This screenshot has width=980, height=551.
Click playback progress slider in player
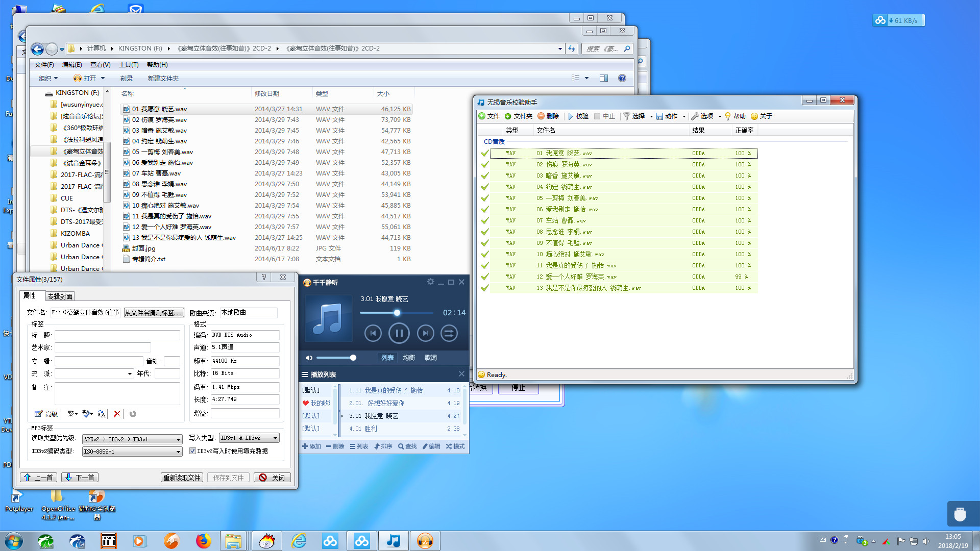pyautogui.click(x=396, y=312)
